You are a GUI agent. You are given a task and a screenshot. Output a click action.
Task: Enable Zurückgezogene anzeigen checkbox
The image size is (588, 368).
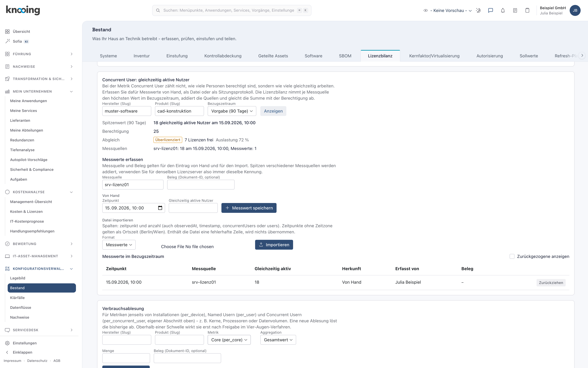tap(512, 256)
